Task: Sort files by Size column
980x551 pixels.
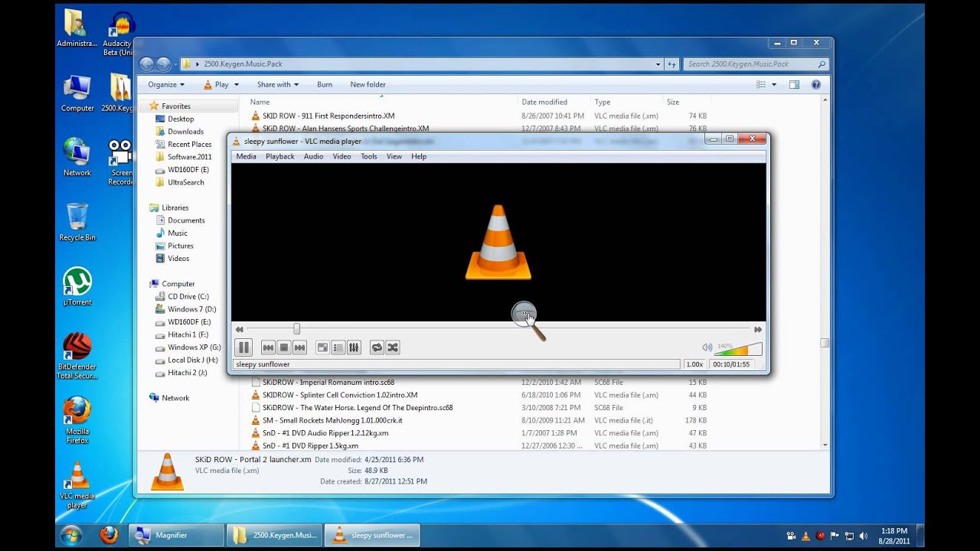Action: [673, 102]
